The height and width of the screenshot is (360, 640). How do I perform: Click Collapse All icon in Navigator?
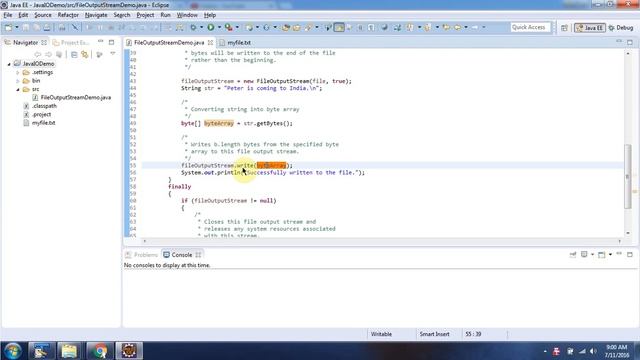pyautogui.click(x=74, y=54)
